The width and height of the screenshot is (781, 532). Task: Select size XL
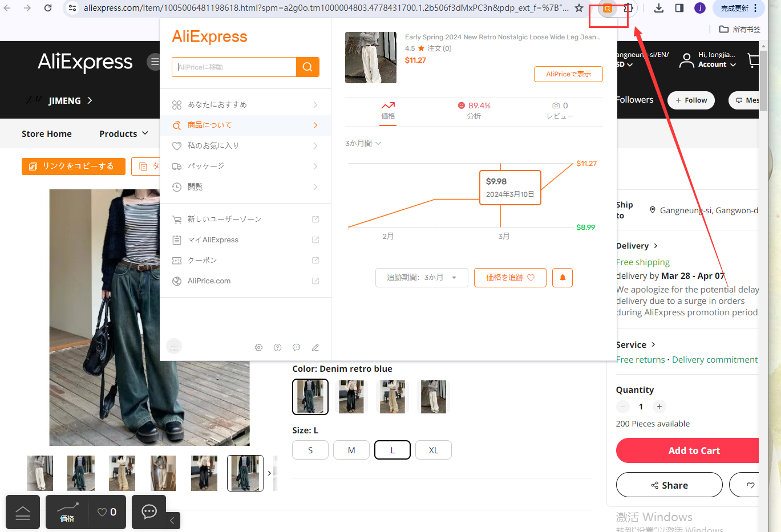(434, 450)
